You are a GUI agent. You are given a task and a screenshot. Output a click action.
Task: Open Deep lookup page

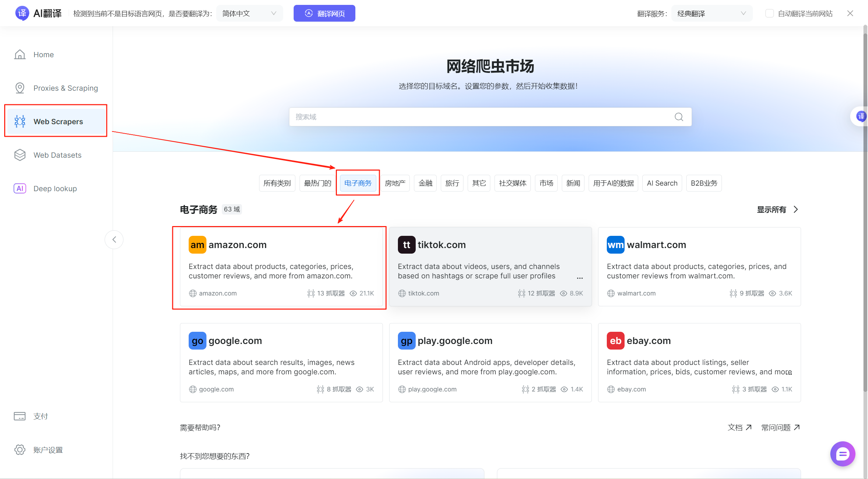pos(56,188)
